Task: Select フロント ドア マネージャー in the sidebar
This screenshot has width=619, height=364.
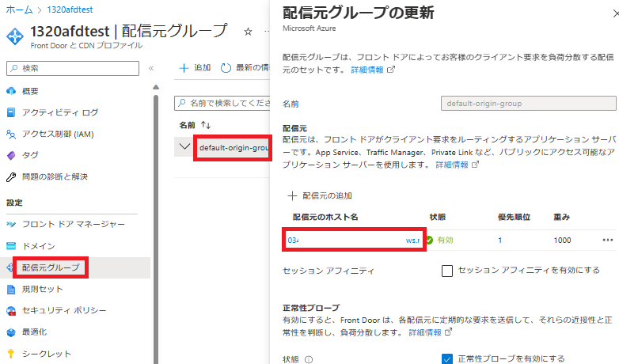Action: [x=73, y=224]
